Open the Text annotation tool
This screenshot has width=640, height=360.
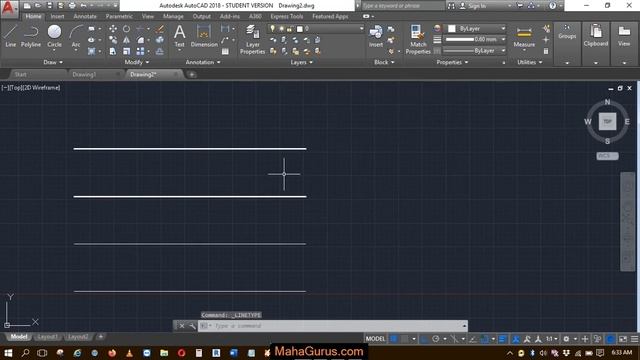180,36
